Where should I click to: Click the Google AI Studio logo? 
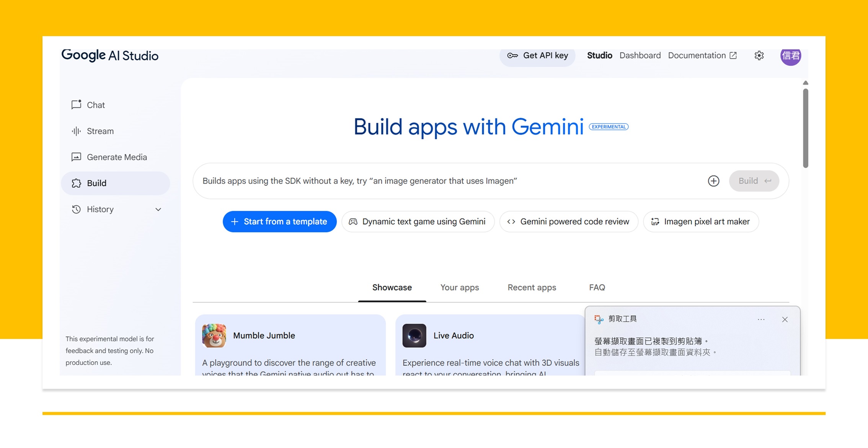[110, 55]
